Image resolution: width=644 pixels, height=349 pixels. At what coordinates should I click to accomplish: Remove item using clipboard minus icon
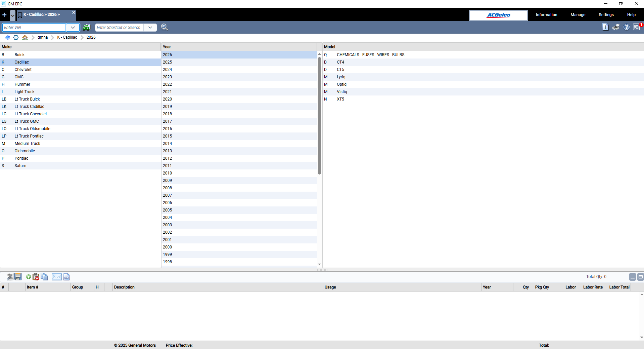pyautogui.click(x=36, y=277)
